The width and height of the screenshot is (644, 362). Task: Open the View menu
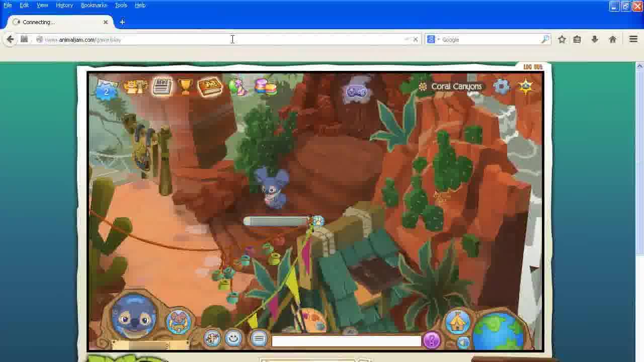click(42, 5)
